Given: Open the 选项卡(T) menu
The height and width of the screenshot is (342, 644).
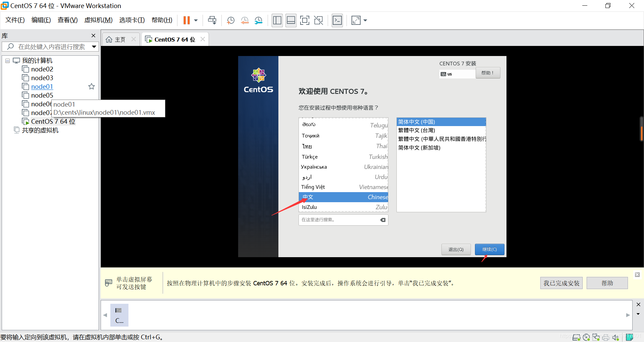Looking at the screenshot, I should tap(132, 20).
